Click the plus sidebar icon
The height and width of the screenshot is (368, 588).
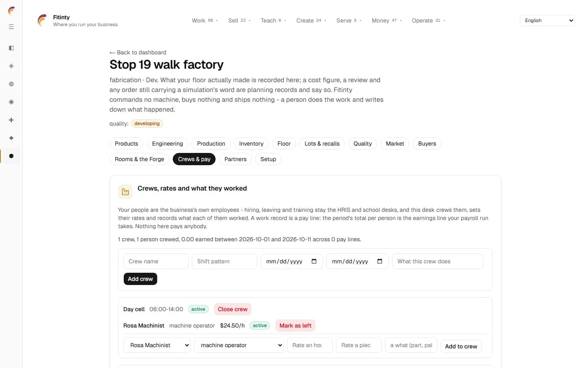(x=11, y=120)
